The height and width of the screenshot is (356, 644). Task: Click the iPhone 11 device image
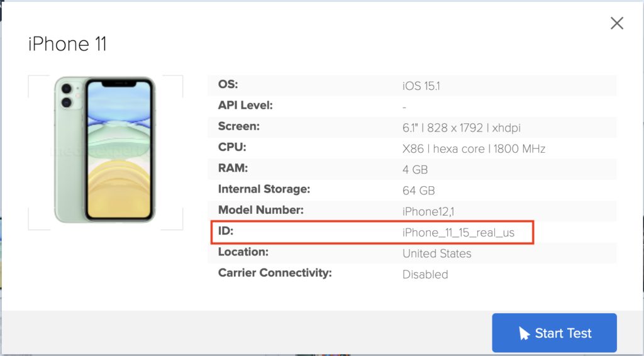[x=105, y=150]
